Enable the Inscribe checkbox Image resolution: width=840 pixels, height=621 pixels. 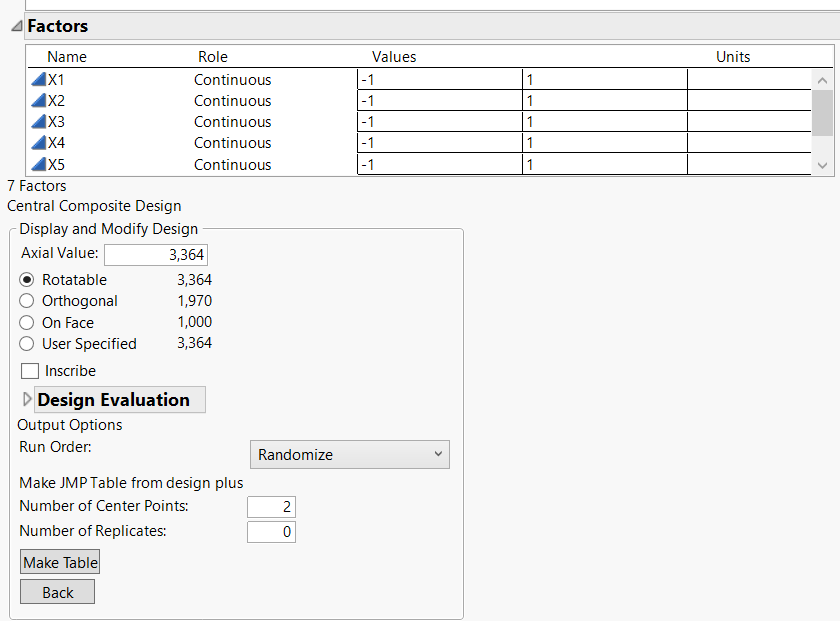[30, 371]
